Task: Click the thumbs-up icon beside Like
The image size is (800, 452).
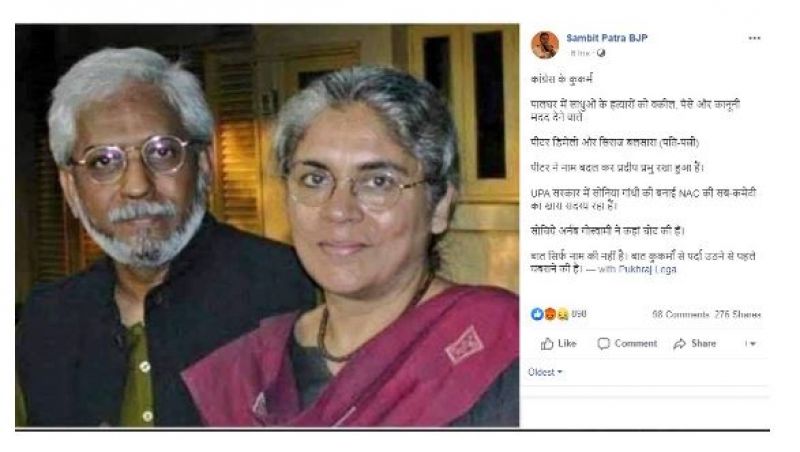Action: coord(547,344)
